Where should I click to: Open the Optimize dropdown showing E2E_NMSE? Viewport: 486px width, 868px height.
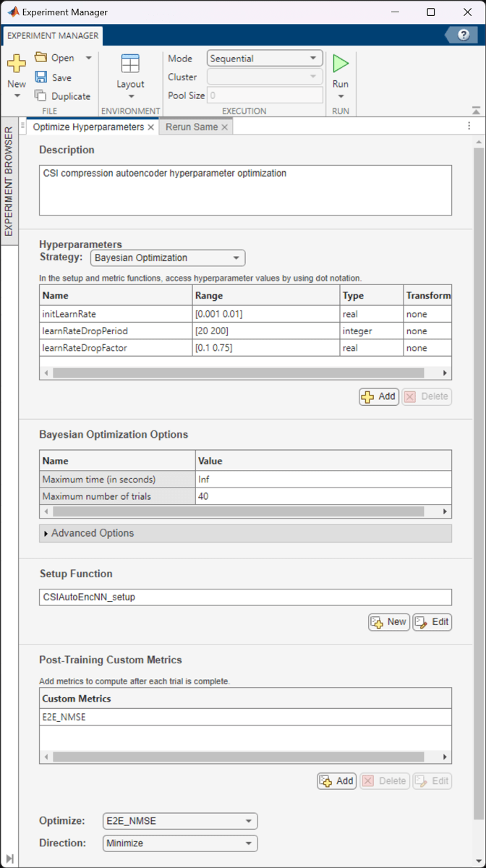point(180,821)
